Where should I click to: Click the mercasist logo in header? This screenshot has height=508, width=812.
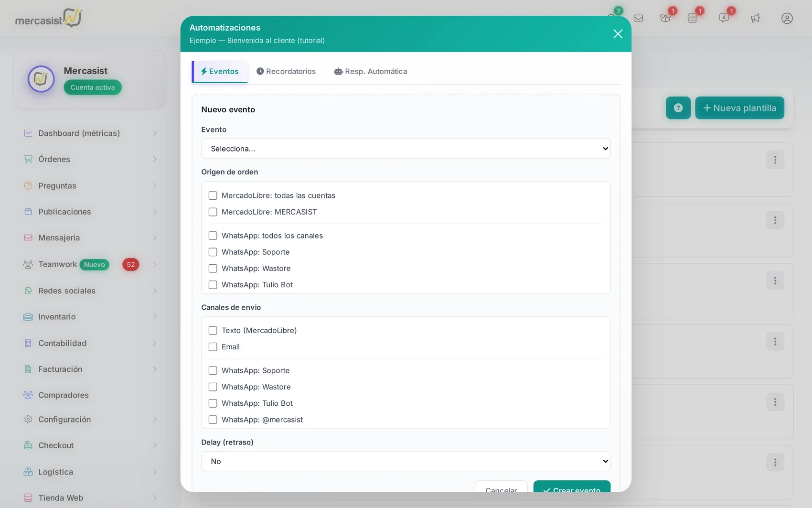tap(49, 18)
